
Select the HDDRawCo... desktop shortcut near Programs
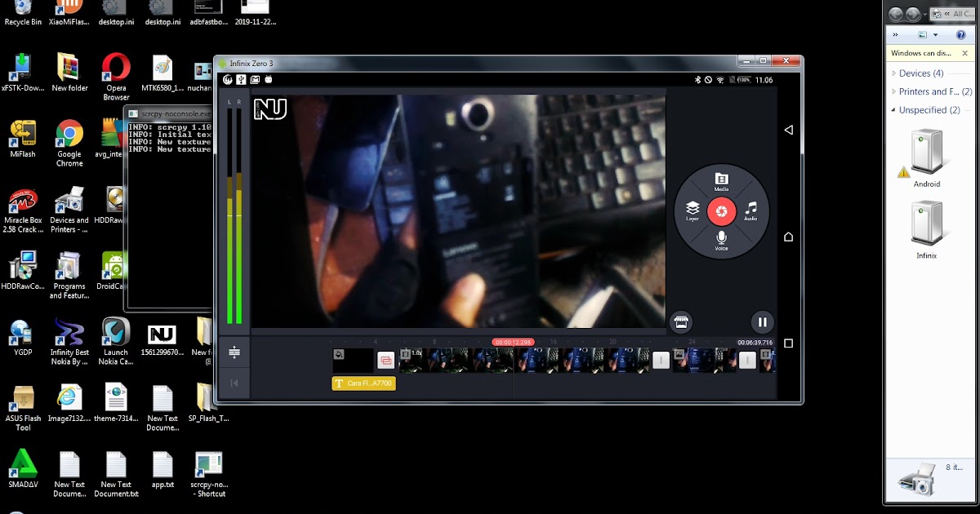(x=23, y=271)
